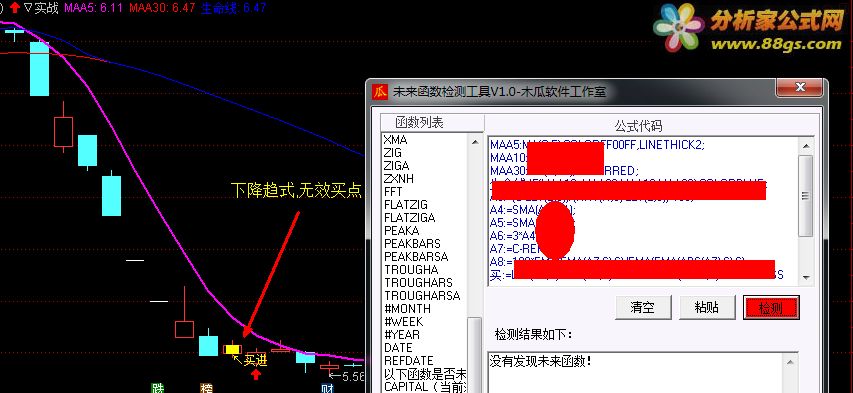Click the yellow candlestick at 买进 signal
The image size is (853, 393).
pos(232,349)
